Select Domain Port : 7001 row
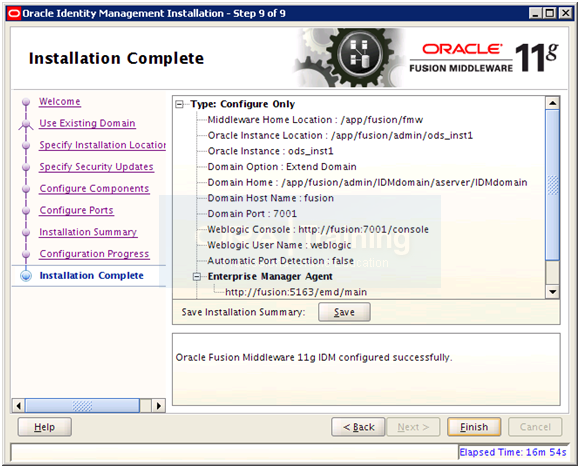Image resolution: width=580 pixels, height=468 pixels. (x=252, y=214)
